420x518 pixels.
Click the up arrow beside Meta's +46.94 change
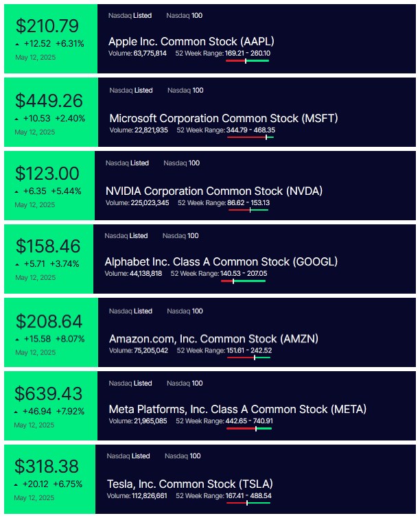16,412
